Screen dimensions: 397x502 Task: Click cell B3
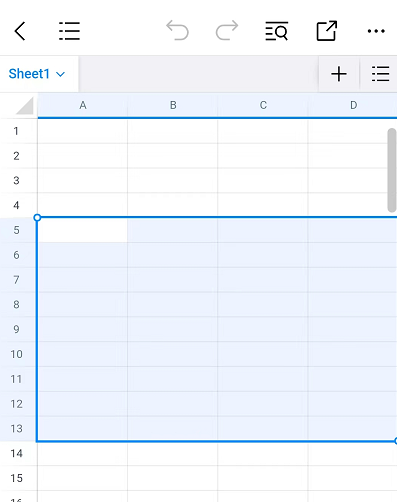coord(173,181)
